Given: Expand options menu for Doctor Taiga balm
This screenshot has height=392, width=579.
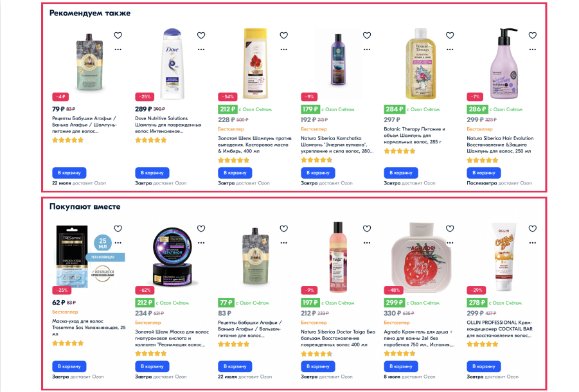Looking at the screenshot, I should (367, 243).
